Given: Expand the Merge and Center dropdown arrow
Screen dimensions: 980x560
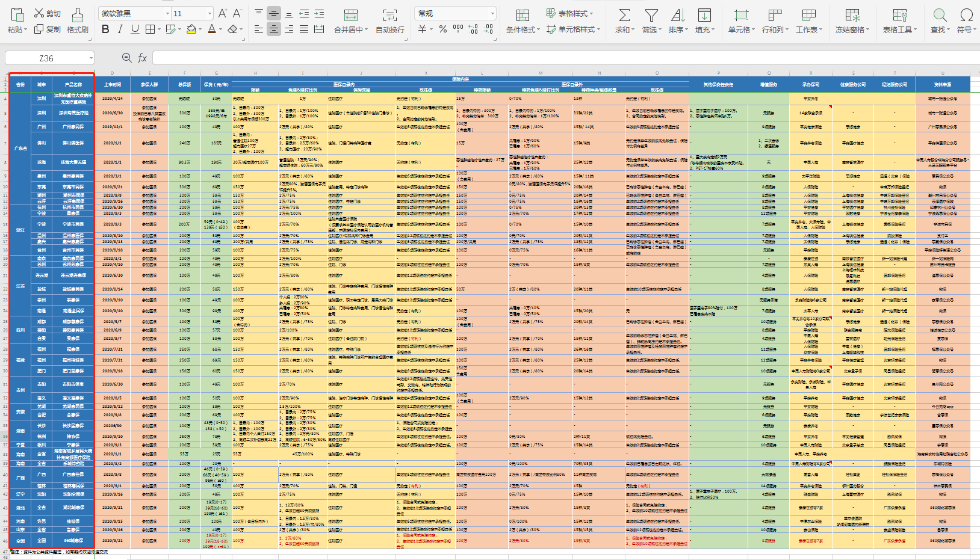Looking at the screenshot, I should pos(366,29).
